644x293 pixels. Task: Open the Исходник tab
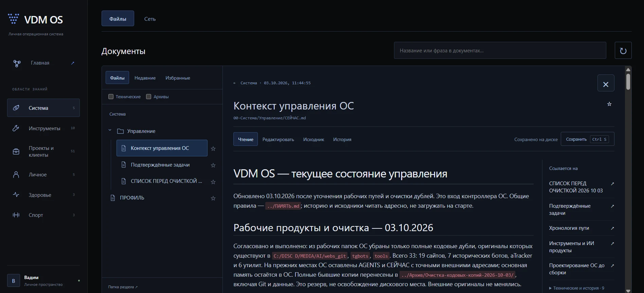pyautogui.click(x=314, y=139)
